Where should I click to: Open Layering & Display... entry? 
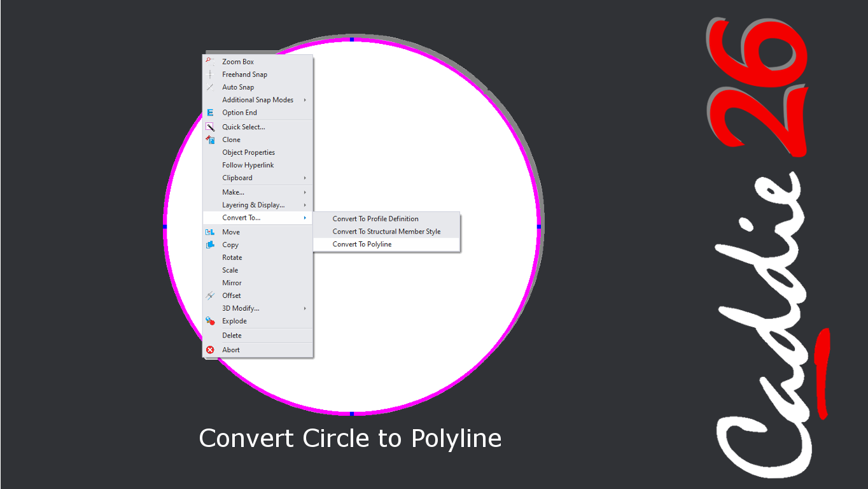pos(258,205)
